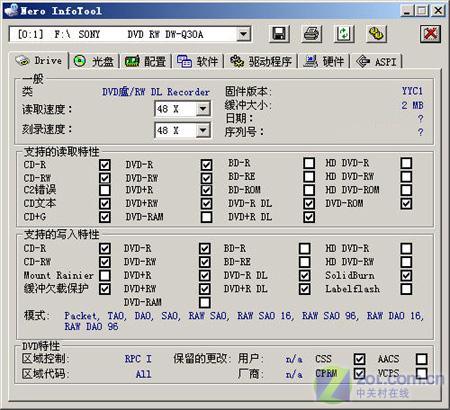Toggle the read DVD-RAM checkbox
The height and width of the screenshot is (410, 450).
tap(206, 217)
